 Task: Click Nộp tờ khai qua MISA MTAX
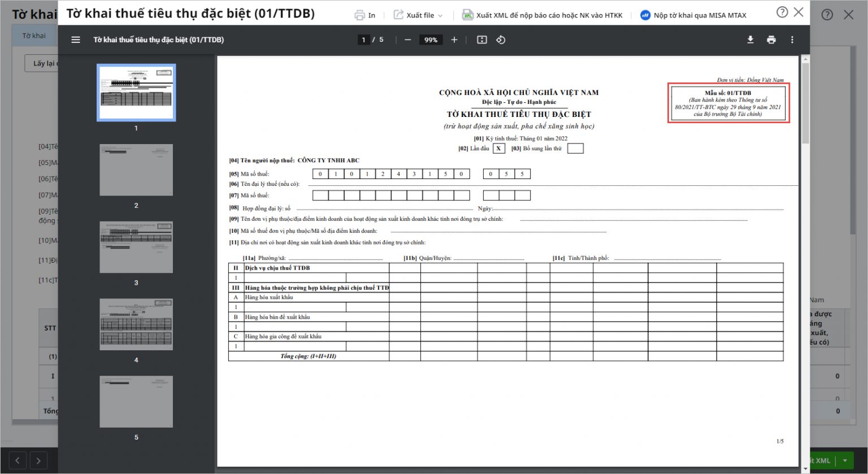693,15
